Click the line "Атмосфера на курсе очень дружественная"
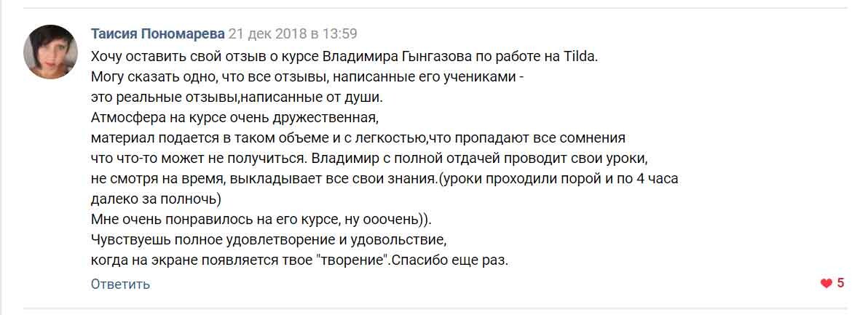Screen dimensions: 868x315 pyautogui.click(x=234, y=119)
